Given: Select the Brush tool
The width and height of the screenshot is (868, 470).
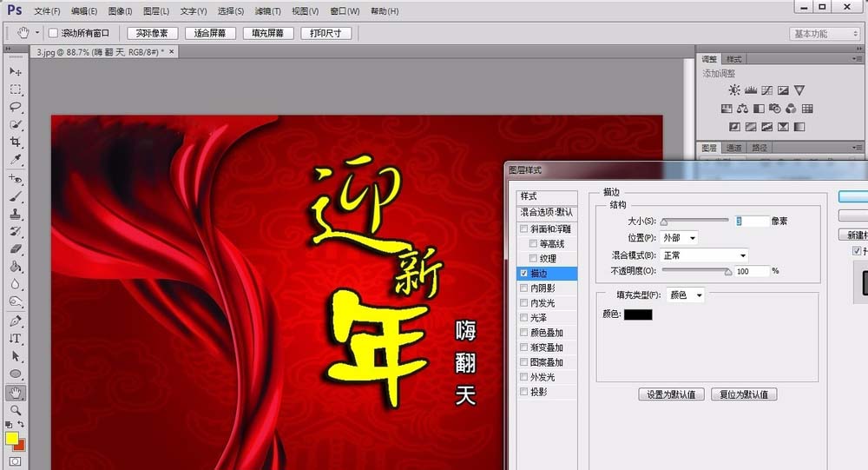Looking at the screenshot, I should click(16, 196).
